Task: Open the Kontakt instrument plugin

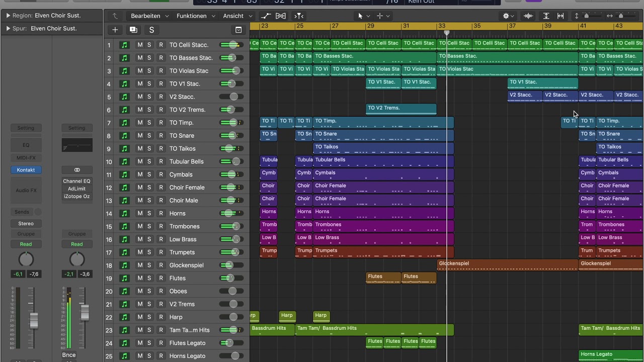Action: click(x=26, y=170)
